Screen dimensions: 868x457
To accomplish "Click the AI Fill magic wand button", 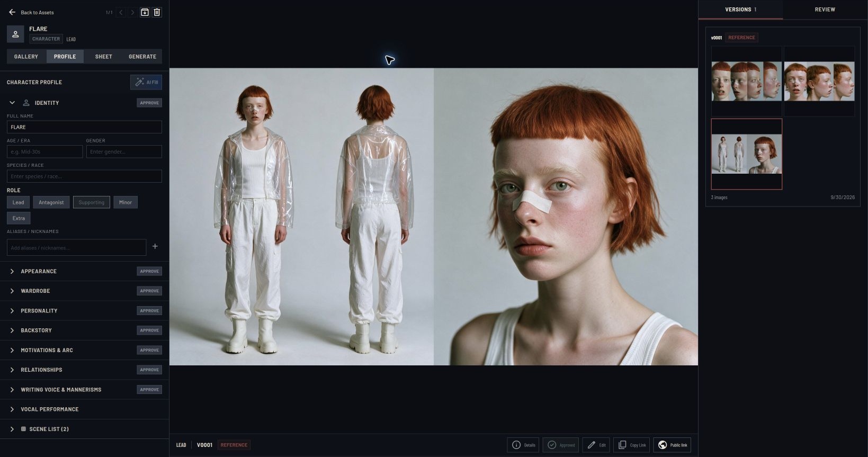I will coord(146,82).
